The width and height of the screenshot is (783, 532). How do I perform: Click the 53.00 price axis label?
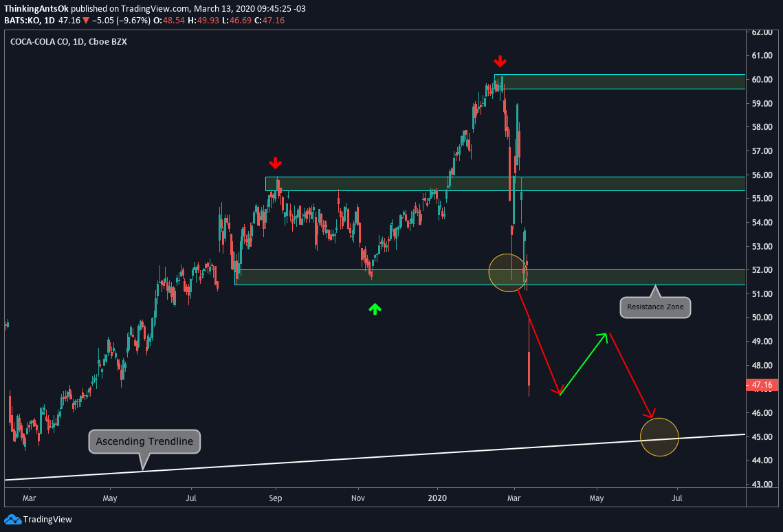[x=762, y=246]
